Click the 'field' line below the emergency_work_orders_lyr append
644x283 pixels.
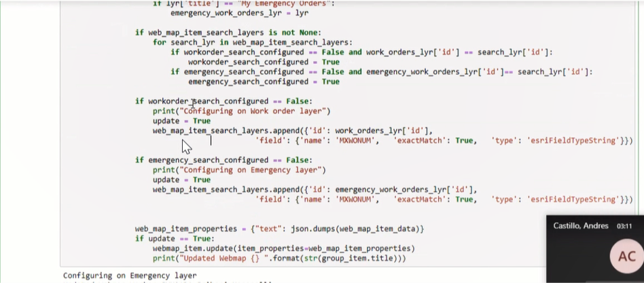tap(444, 200)
